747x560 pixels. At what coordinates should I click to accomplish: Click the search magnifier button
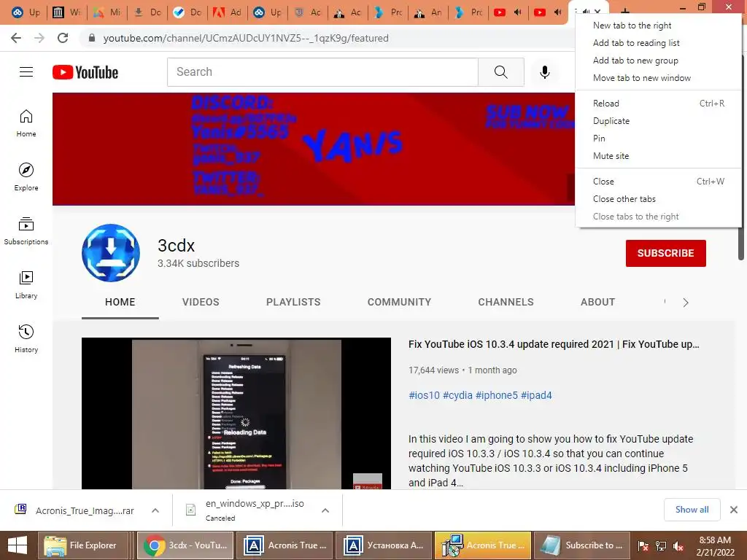[500, 72]
